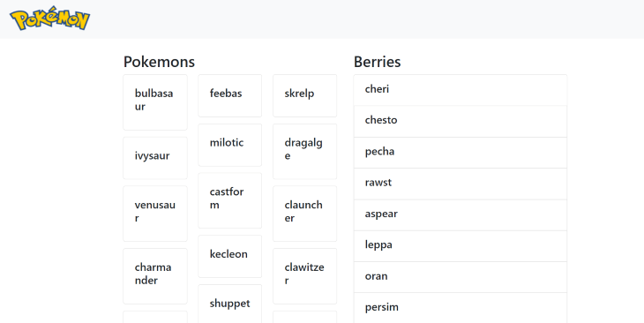The height and width of the screenshot is (323, 644).
Task: Click the oran berry row
Action: click(x=461, y=277)
